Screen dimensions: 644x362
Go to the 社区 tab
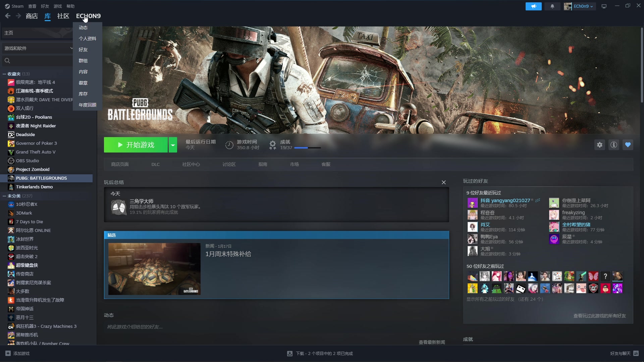tap(63, 16)
